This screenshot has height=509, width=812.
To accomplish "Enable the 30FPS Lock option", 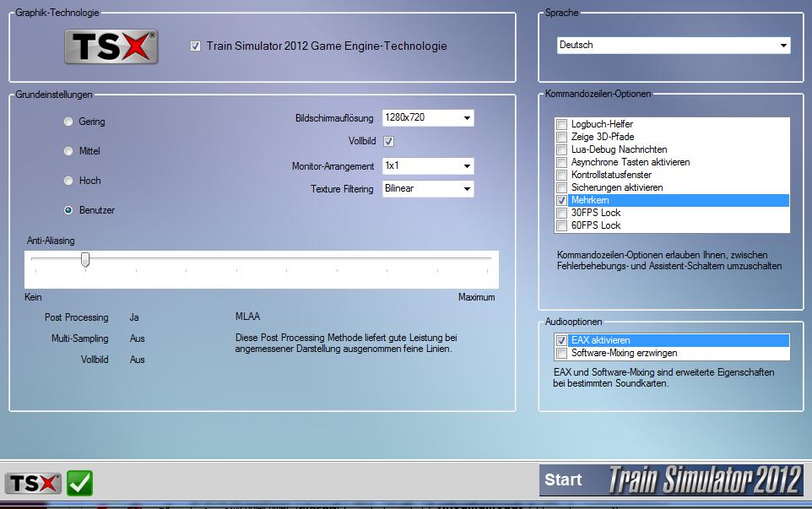I will coord(561,213).
